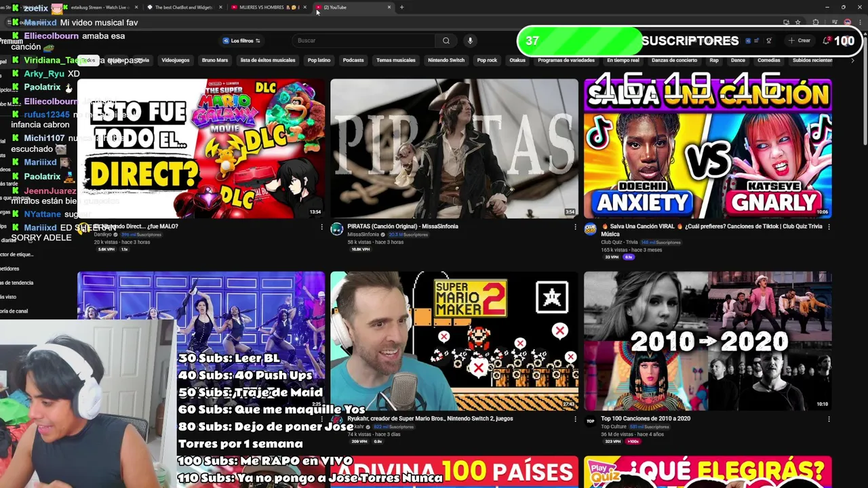This screenshot has width=868, height=488.
Task: Select the Pop latino chip
Action: [319, 60]
